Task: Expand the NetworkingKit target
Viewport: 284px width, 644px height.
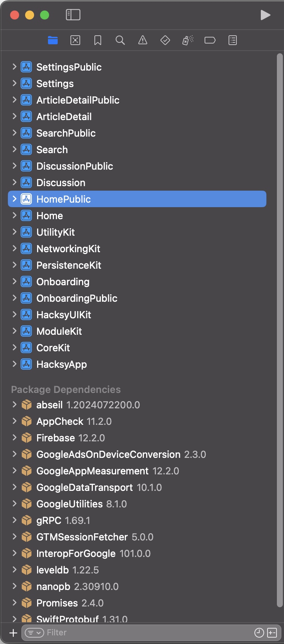Action: click(x=14, y=248)
